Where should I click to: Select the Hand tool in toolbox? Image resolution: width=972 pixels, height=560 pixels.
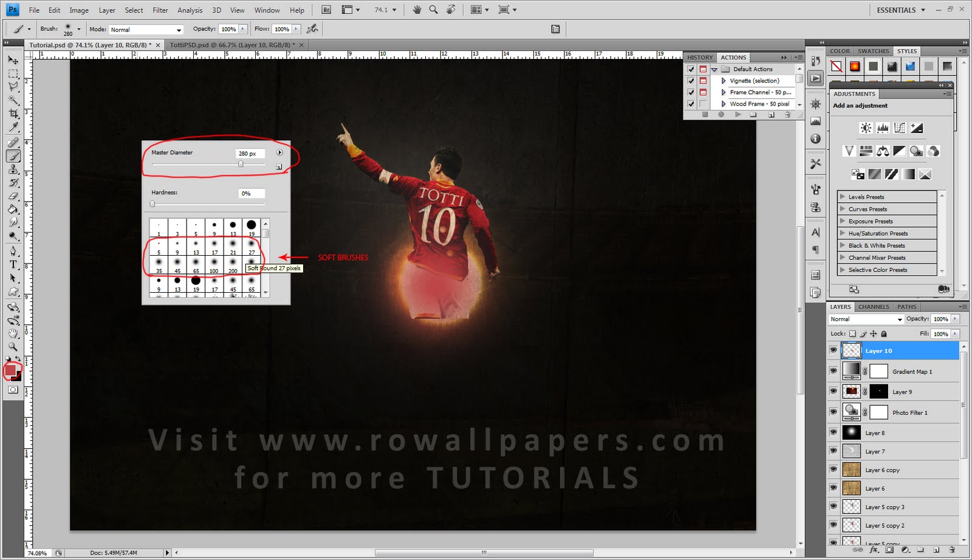click(13, 333)
